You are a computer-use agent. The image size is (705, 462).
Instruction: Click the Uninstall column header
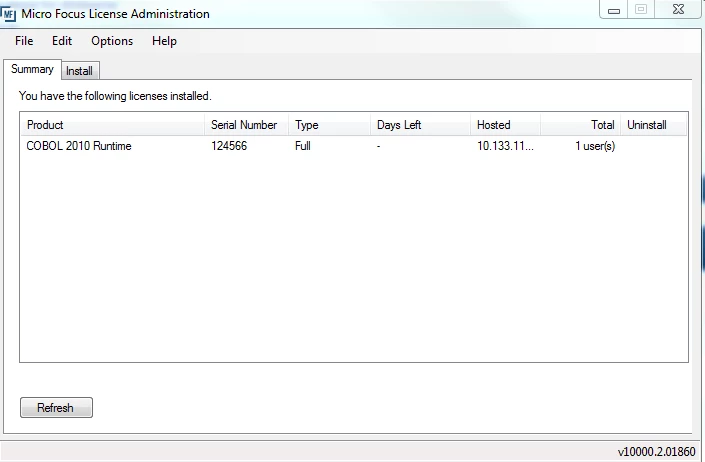click(654, 124)
